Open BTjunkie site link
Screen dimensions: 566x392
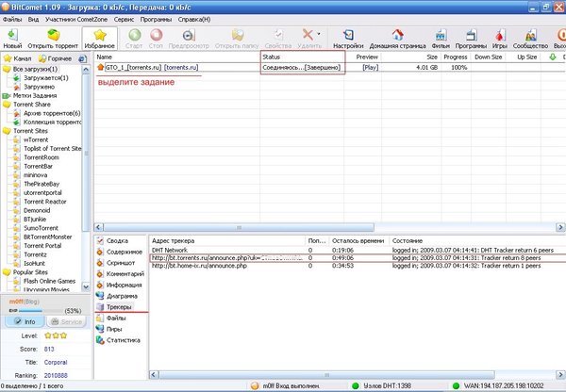[35, 220]
